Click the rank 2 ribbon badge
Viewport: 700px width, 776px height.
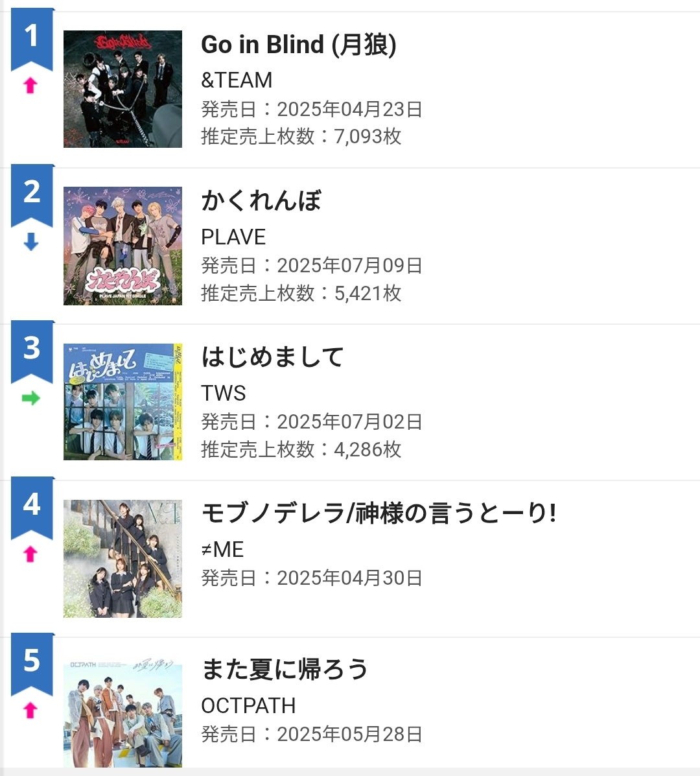tap(32, 196)
